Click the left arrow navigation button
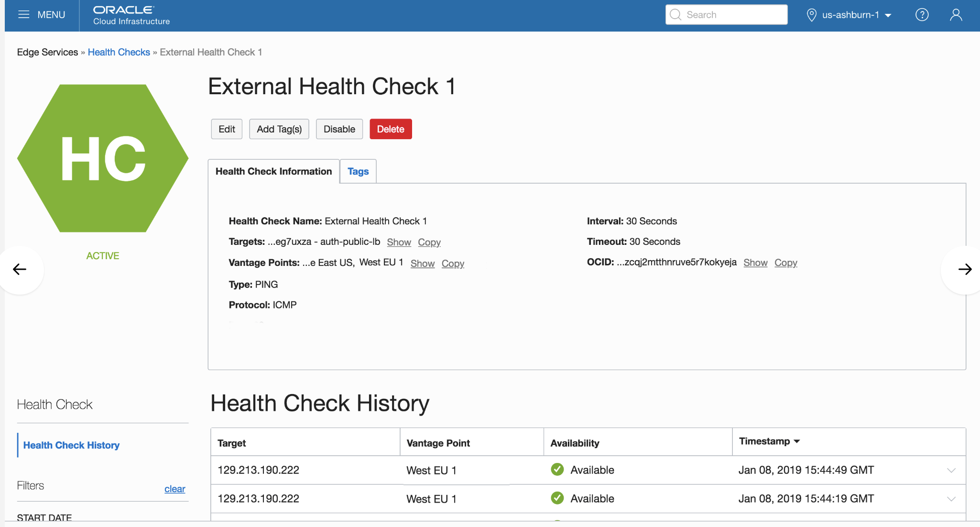 [20, 269]
